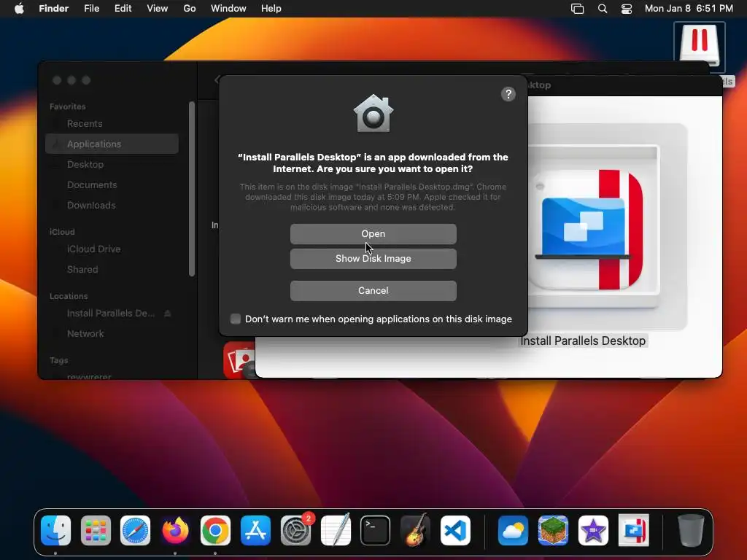Open Stage Manager from the menu bar
Viewport: 747px width, 560px height.
[578, 9]
